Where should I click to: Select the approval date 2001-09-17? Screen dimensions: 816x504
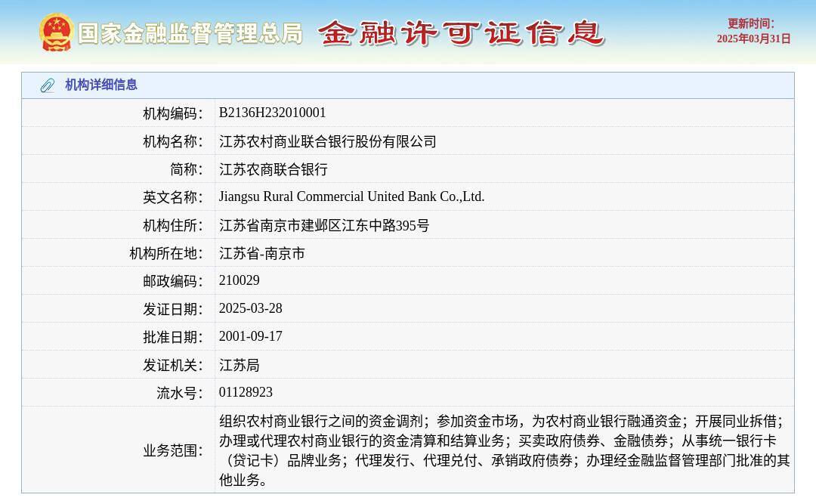pyautogui.click(x=250, y=336)
